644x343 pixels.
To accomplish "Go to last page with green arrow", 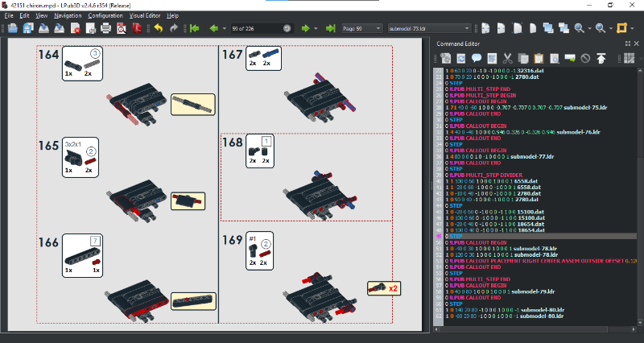I will click(x=330, y=29).
